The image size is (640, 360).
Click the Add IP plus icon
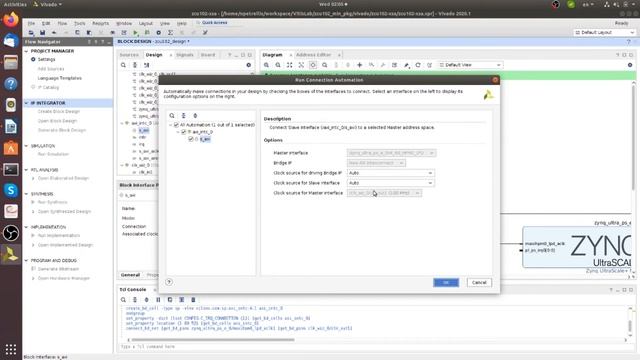(360, 65)
